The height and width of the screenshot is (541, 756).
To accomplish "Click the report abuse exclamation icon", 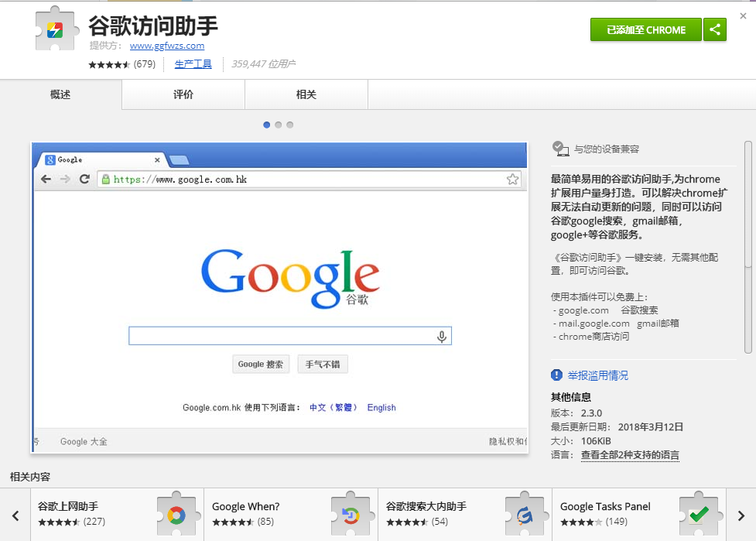I will pyautogui.click(x=556, y=375).
